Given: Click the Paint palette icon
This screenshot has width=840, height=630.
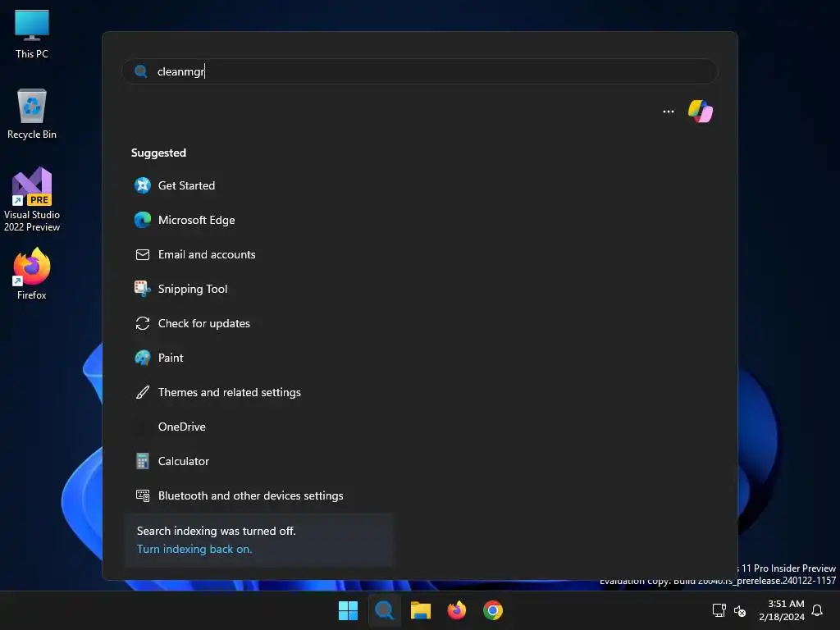Looking at the screenshot, I should pos(143,358).
